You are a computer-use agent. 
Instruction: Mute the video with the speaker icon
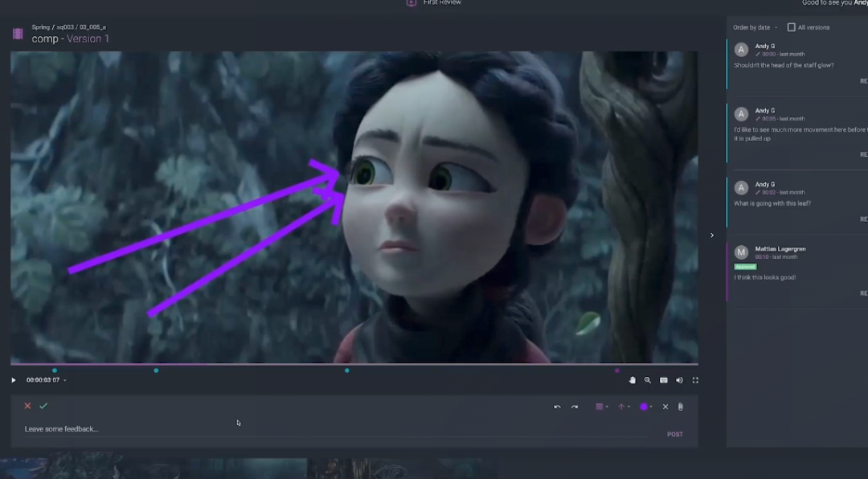click(679, 380)
